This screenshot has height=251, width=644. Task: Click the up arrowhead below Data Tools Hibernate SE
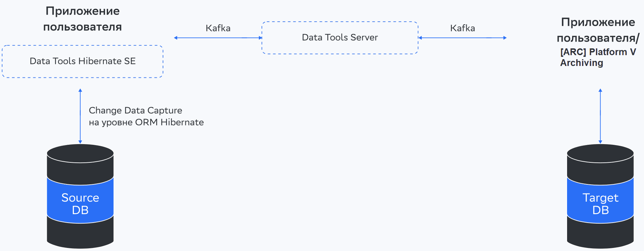pyautogui.click(x=80, y=90)
